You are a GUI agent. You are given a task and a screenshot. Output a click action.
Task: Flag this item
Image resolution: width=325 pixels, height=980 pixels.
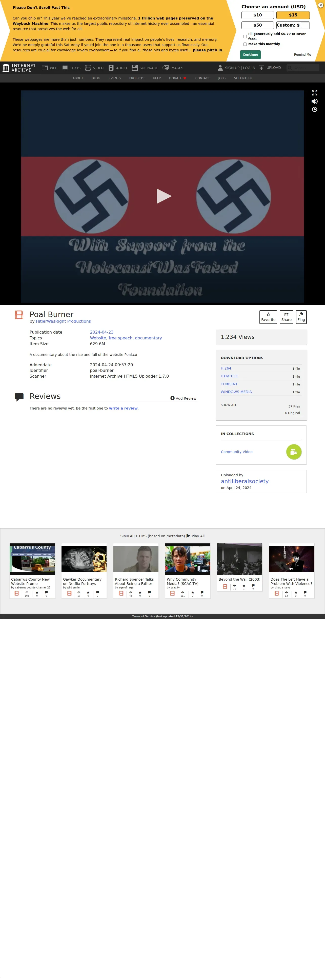[301, 317]
